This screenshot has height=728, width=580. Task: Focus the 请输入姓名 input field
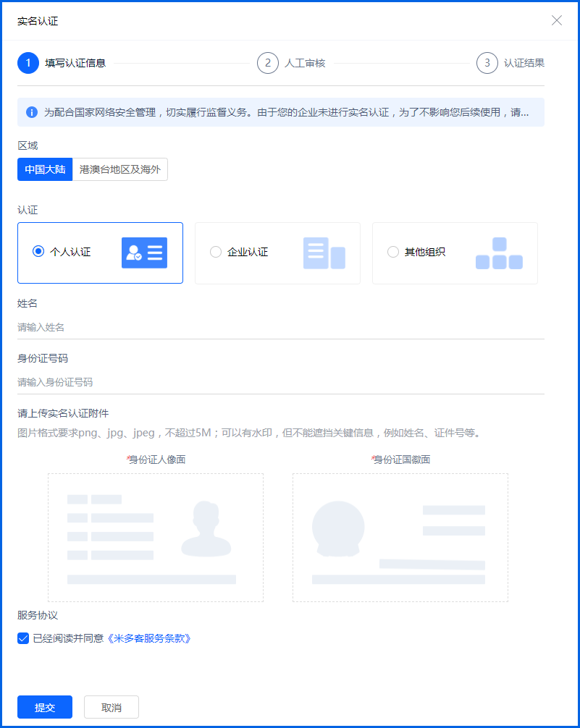pos(281,327)
